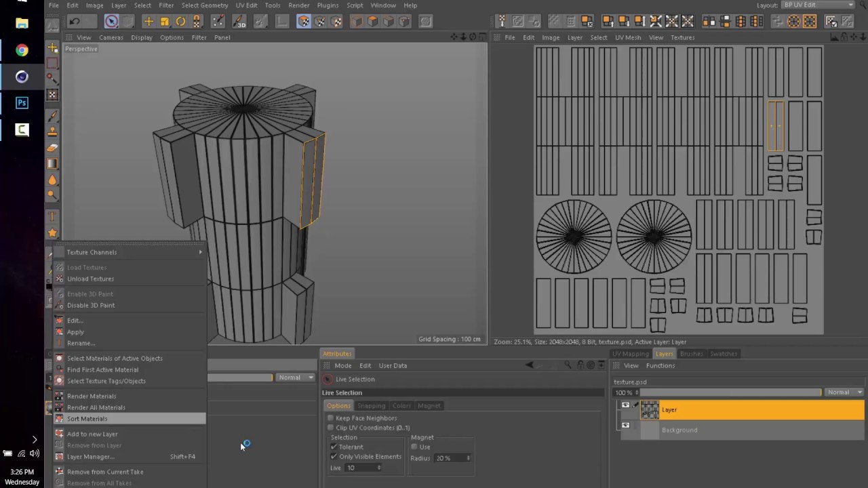Screen dimensions: 868x488
Task: Click the star icon in left palette
Action: coord(52,232)
